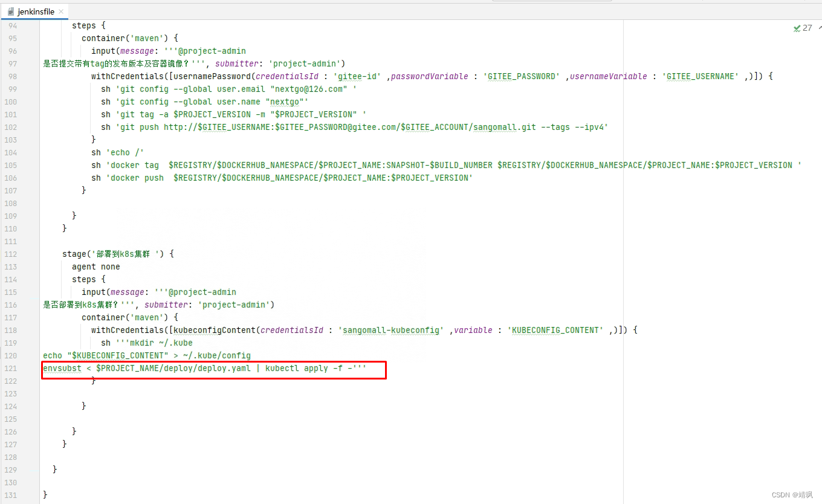Click the 是否部署到k8s集群 message text
The image size is (822, 504).
coord(82,305)
